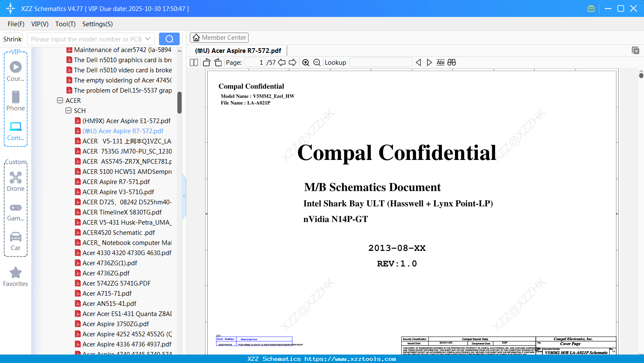This screenshot has height=363, width=644.
Task: Rotate page clockwise
Action: pyautogui.click(x=218, y=63)
